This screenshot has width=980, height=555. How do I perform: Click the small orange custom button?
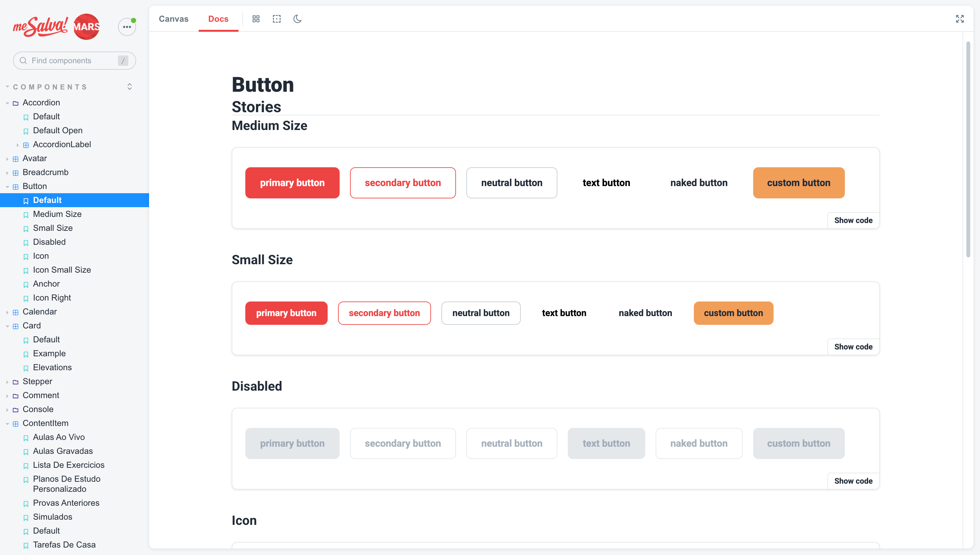[733, 313]
